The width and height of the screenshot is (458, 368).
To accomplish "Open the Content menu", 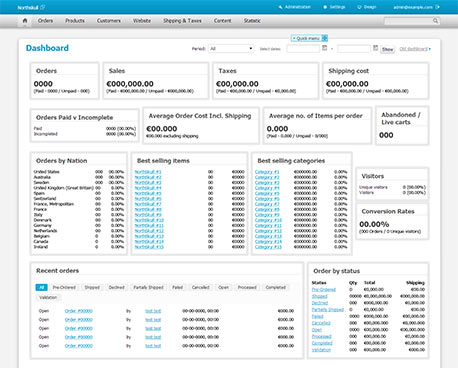I will coord(222,21).
